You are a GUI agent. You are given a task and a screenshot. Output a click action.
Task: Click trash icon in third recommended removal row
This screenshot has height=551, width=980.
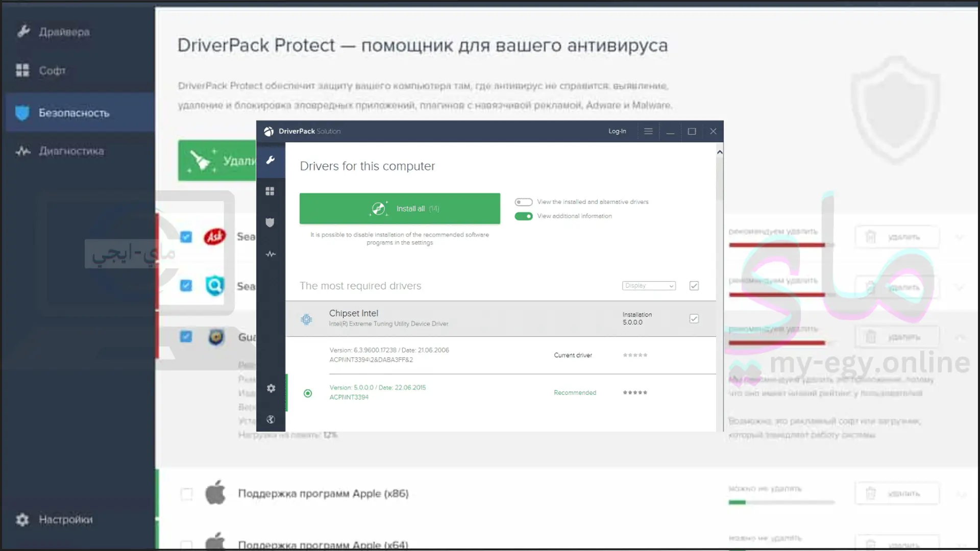(871, 337)
